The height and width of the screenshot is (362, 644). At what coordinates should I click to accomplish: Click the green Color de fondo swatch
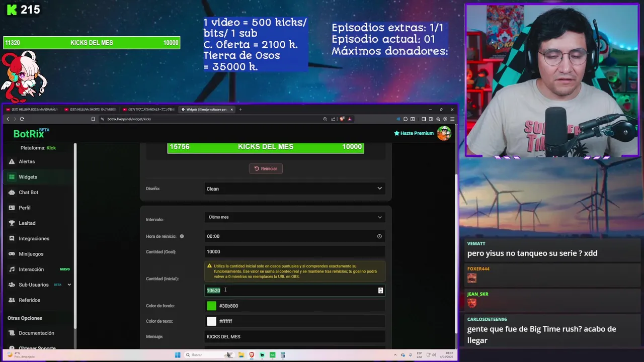[211, 306]
